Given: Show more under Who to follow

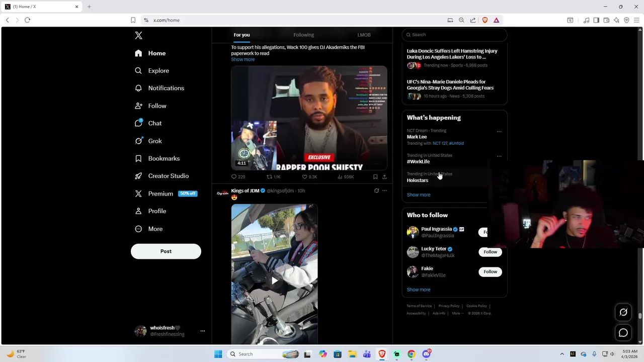Looking at the screenshot, I should [x=419, y=290].
